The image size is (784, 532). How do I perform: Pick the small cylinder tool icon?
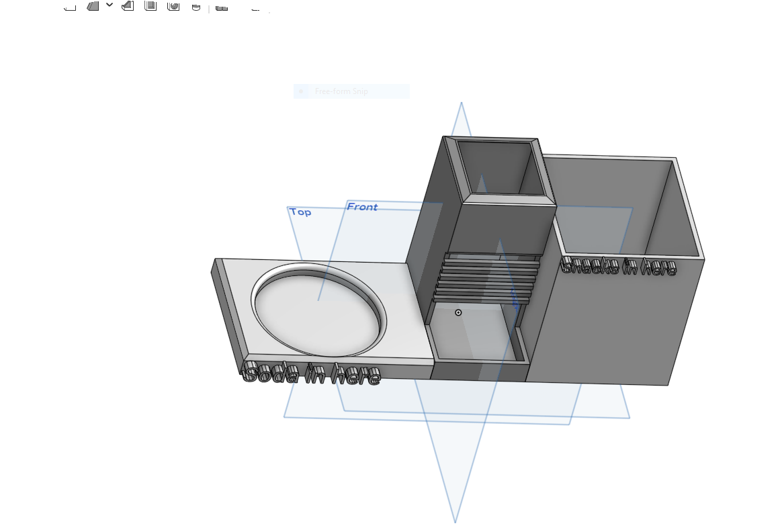click(x=196, y=7)
